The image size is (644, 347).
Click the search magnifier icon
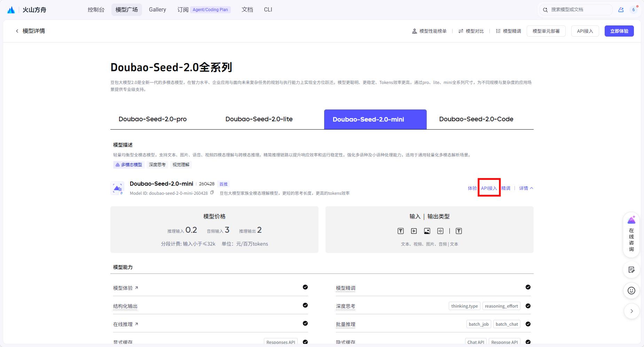click(545, 10)
